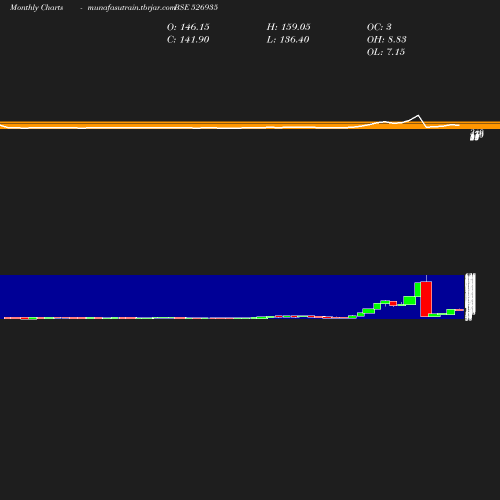
Task: Click the 'OH: 8.83' value
Action: [386, 40]
